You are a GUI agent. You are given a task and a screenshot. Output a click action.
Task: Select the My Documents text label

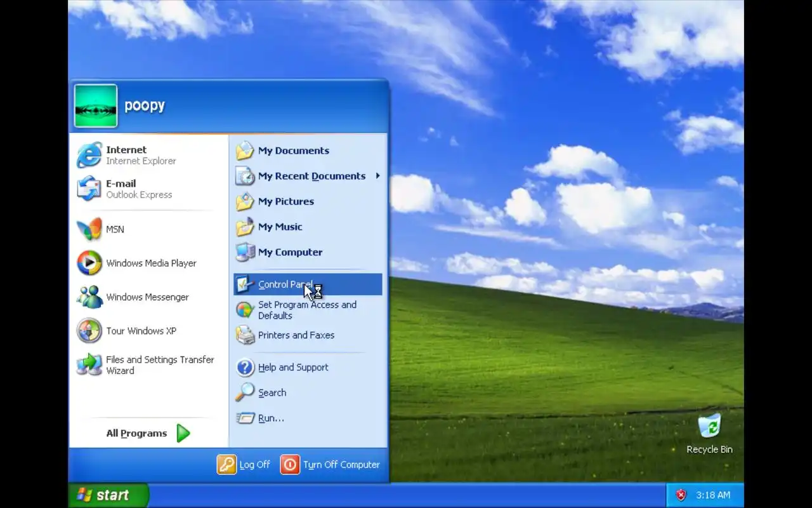pyautogui.click(x=294, y=150)
